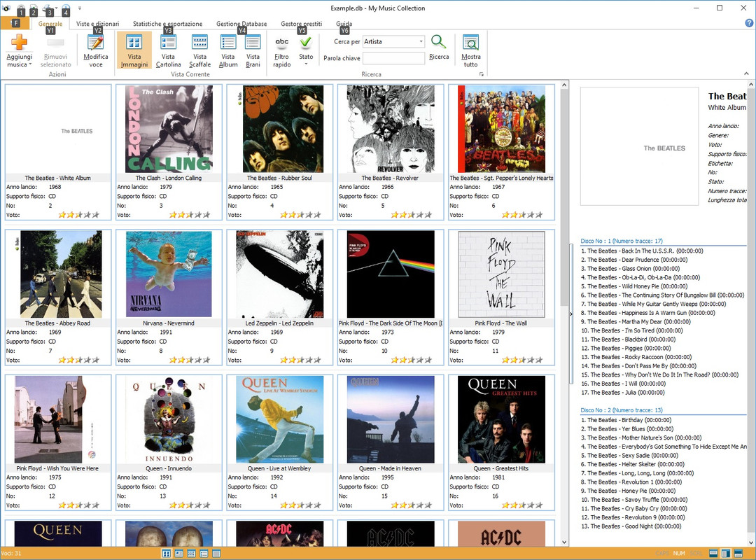The image size is (756, 560).
Task: Open Viste e dizionari tab
Action: pyautogui.click(x=97, y=24)
